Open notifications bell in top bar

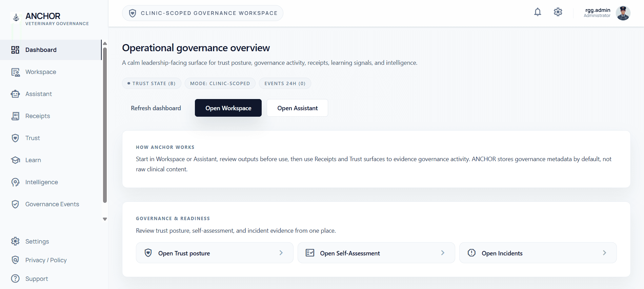[x=538, y=12]
